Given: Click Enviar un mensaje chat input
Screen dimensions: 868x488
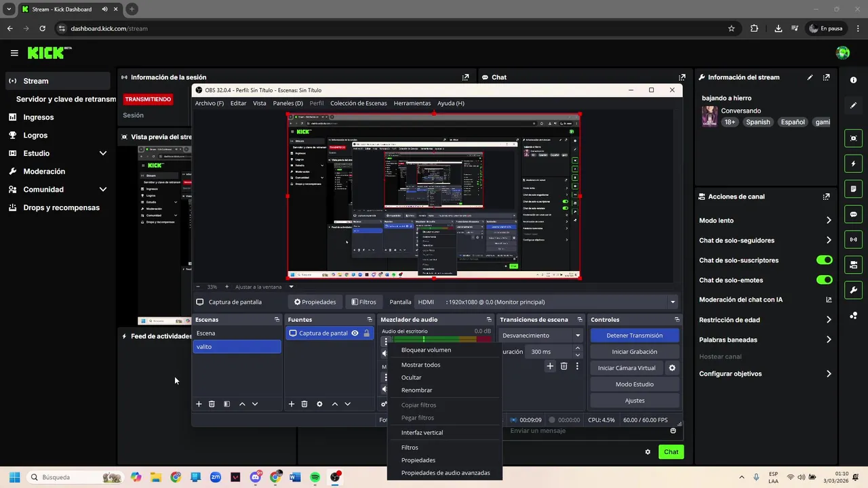Looking at the screenshot, I should 587,430.
